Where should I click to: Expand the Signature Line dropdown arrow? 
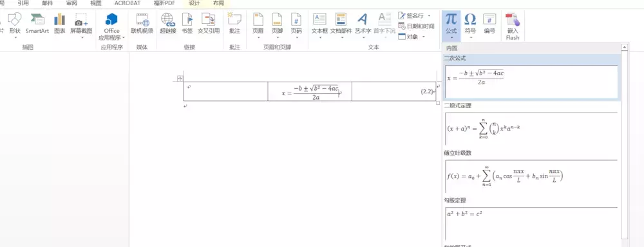429,15
